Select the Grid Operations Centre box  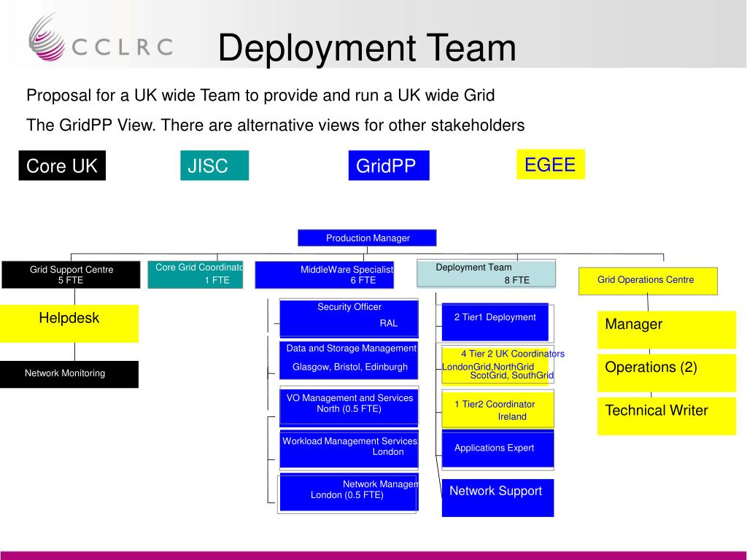tap(648, 281)
